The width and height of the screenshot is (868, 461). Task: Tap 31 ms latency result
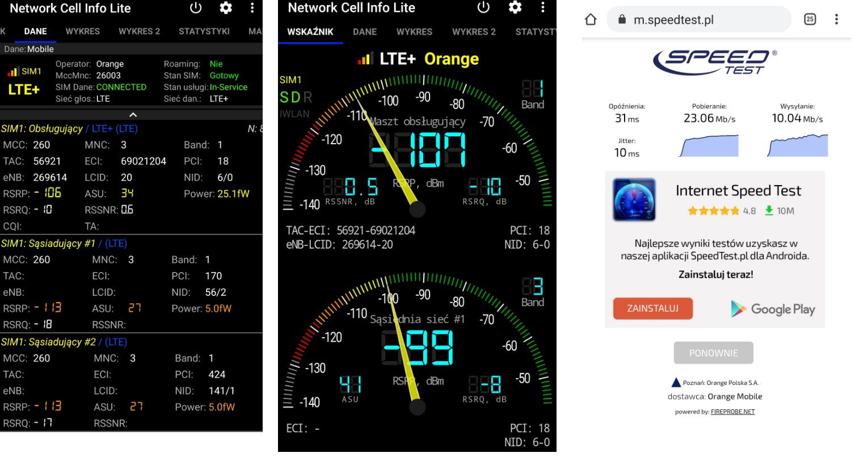(x=627, y=119)
